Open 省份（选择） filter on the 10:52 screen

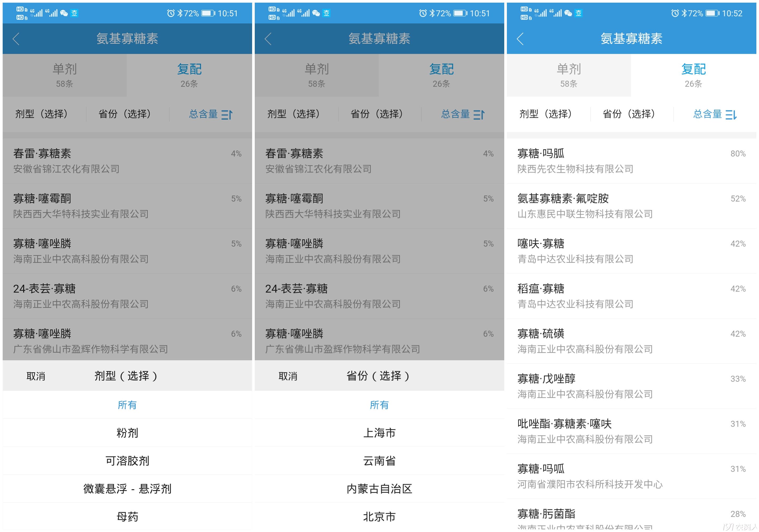click(629, 114)
